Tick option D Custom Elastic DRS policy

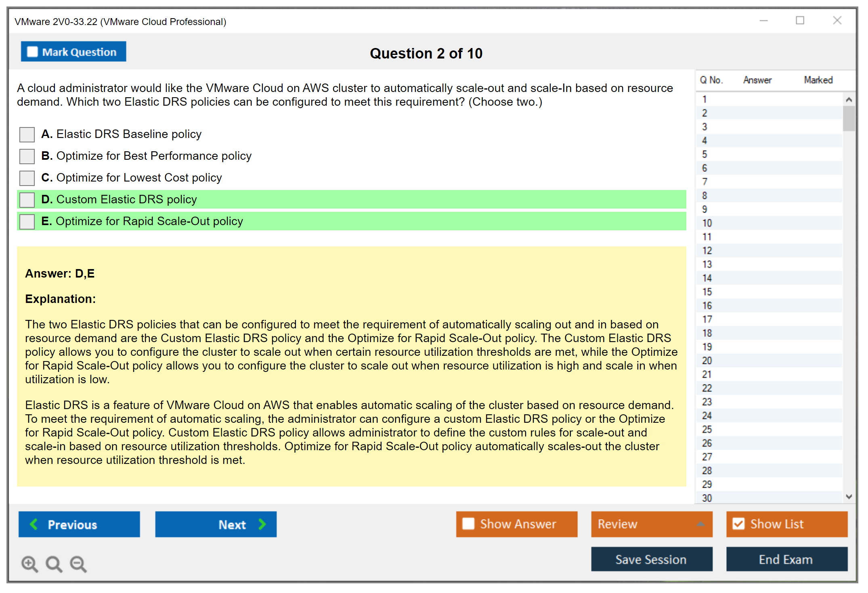(27, 200)
